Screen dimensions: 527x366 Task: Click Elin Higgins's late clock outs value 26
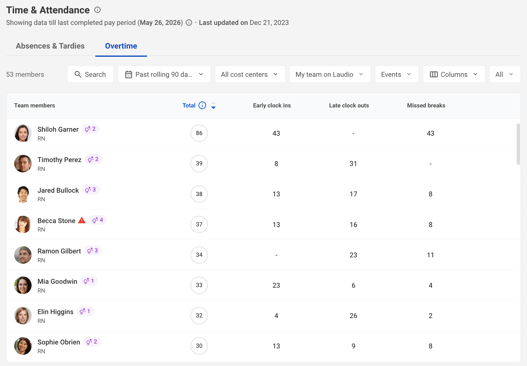353,316
